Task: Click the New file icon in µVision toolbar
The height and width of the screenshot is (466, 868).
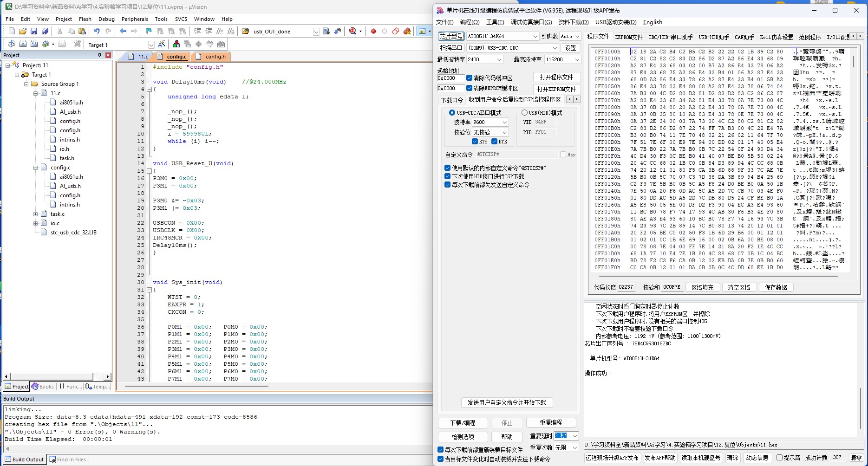Action: pyautogui.click(x=12, y=31)
